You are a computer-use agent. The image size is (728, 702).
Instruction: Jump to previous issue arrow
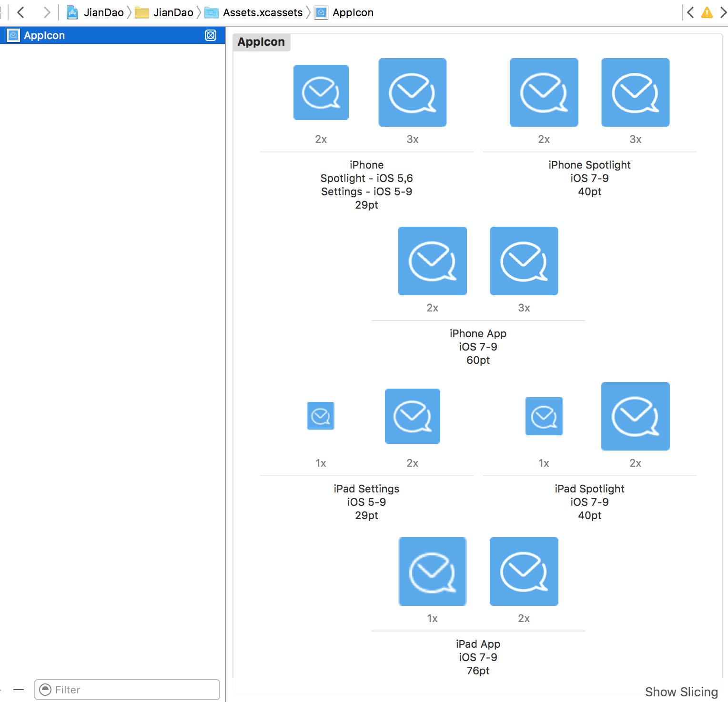[690, 12]
